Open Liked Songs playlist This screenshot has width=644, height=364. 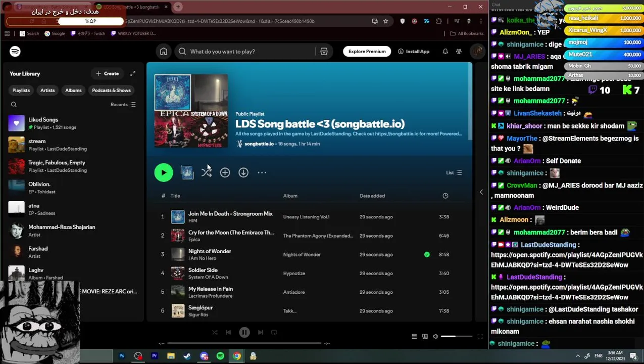point(73,123)
